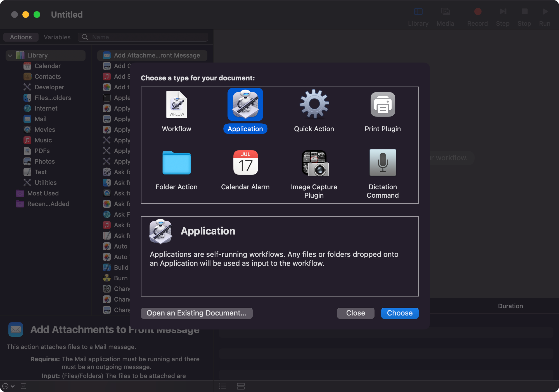Switch log view to list mode

[x=223, y=386]
